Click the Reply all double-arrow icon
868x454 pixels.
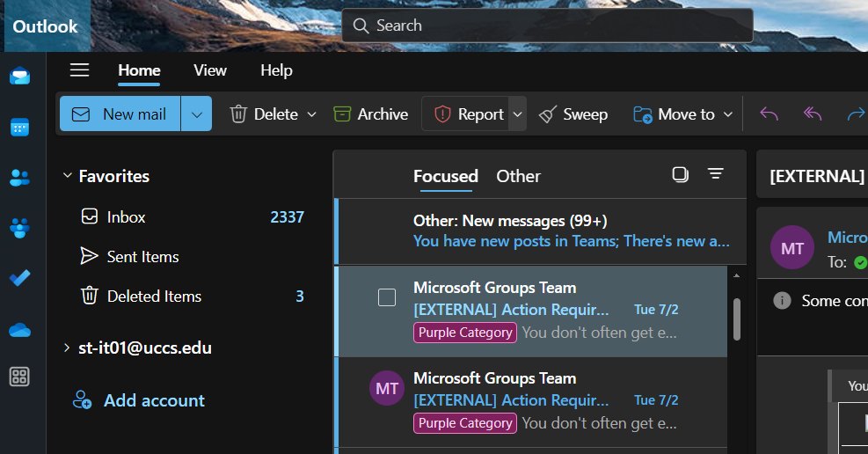(812, 114)
